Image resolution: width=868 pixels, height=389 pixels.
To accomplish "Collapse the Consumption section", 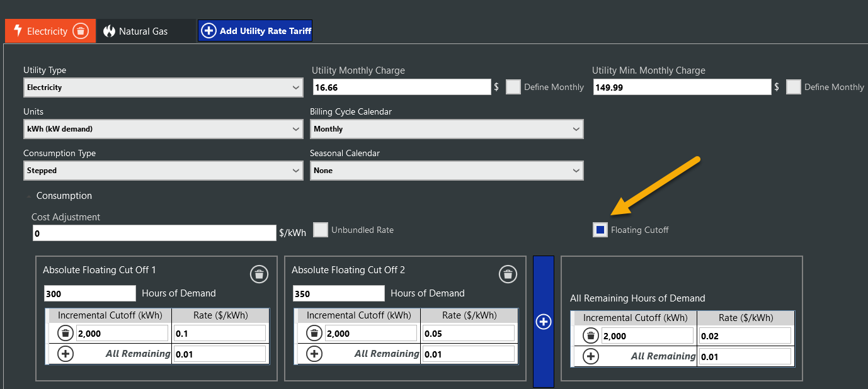I will coord(29,196).
